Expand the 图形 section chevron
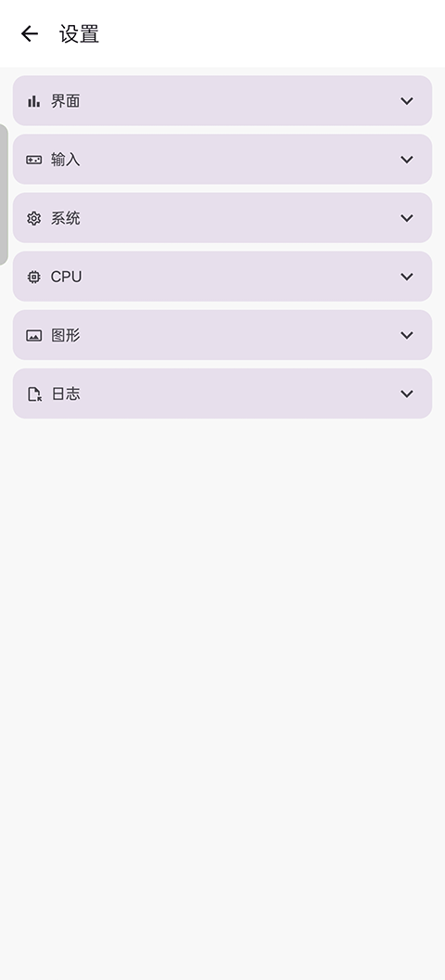The width and height of the screenshot is (445, 980). (x=407, y=336)
